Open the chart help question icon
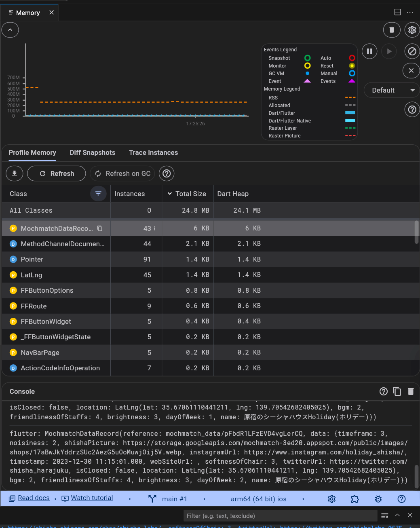The height and width of the screenshot is (528, 420). click(x=412, y=109)
